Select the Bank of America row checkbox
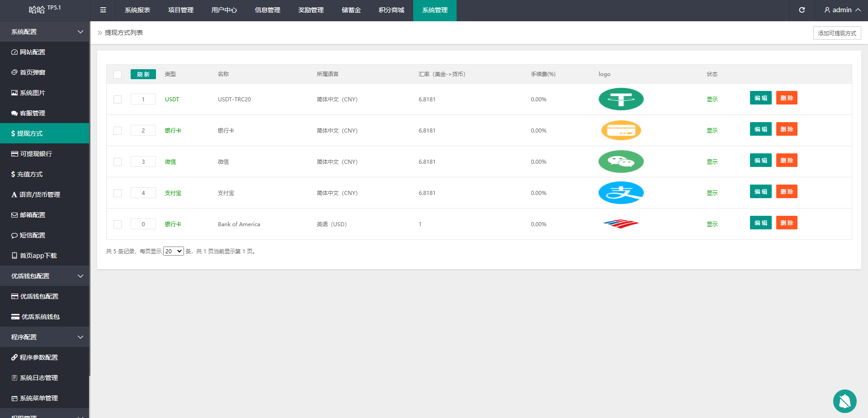 click(x=118, y=224)
